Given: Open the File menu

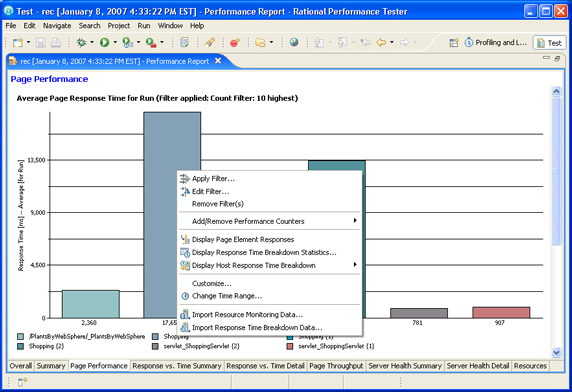Looking at the screenshot, I should click(11, 26).
